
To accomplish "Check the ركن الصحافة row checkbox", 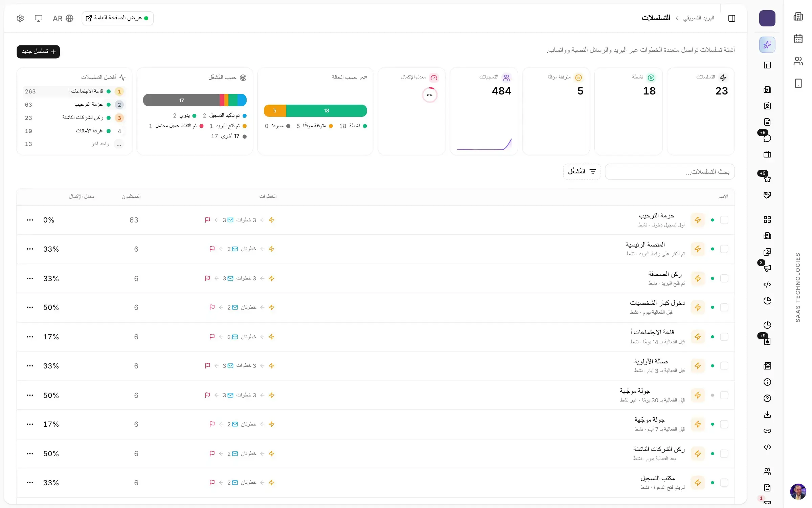I will pos(724,278).
